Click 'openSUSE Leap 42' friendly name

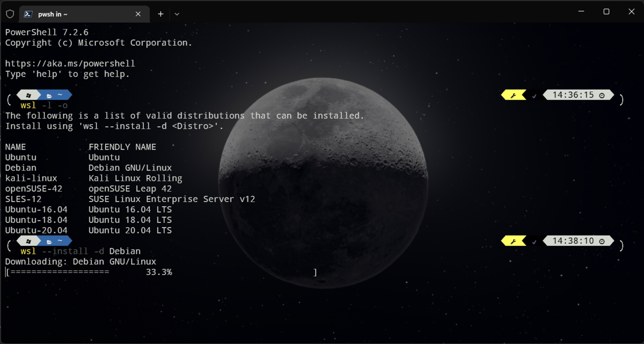130,189
